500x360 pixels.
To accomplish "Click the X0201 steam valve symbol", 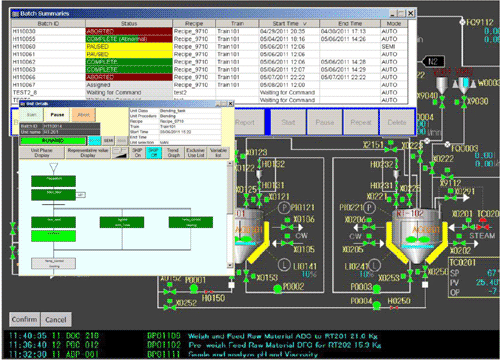I will pyautogui.click(x=468, y=226).
